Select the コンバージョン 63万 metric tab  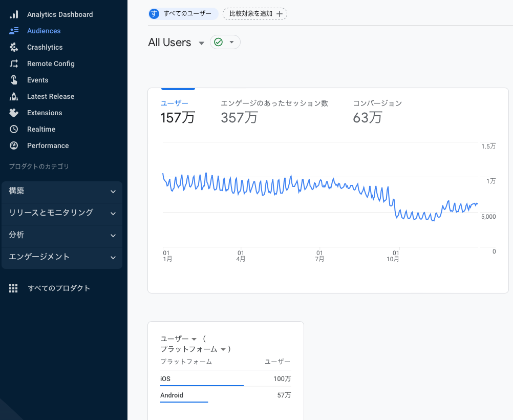coord(377,112)
